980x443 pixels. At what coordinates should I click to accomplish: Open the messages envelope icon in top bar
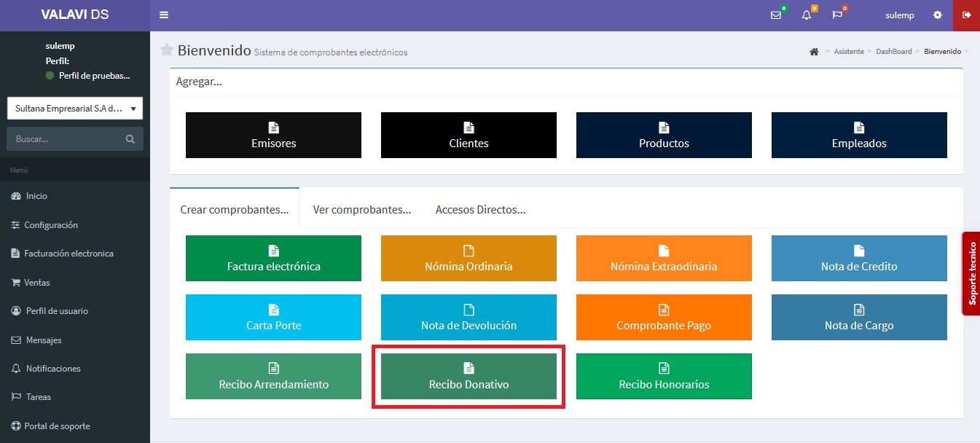(775, 15)
